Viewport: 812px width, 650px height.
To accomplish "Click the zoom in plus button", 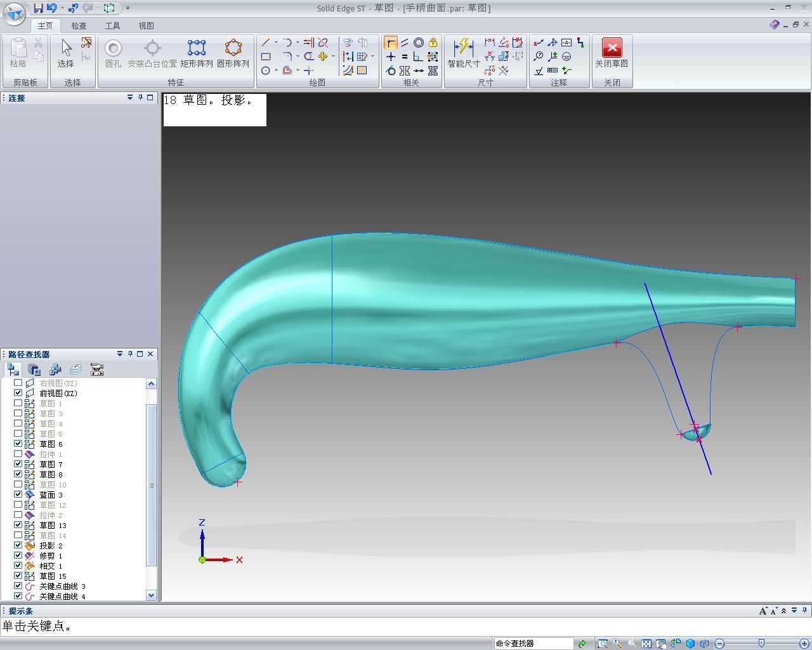I will click(804, 644).
